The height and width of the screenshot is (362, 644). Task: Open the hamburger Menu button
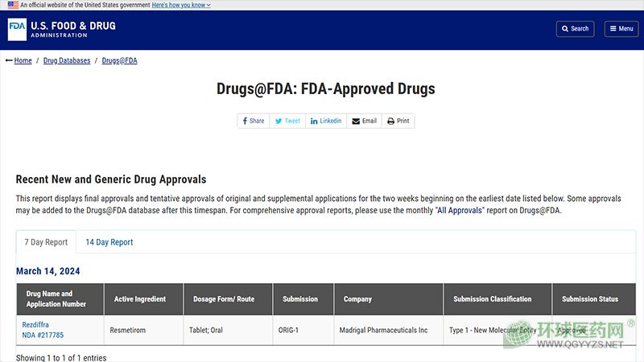click(x=621, y=29)
